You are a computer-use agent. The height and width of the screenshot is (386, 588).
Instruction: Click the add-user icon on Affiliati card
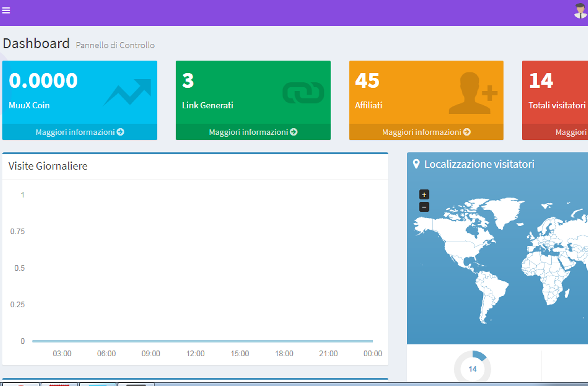click(x=473, y=93)
